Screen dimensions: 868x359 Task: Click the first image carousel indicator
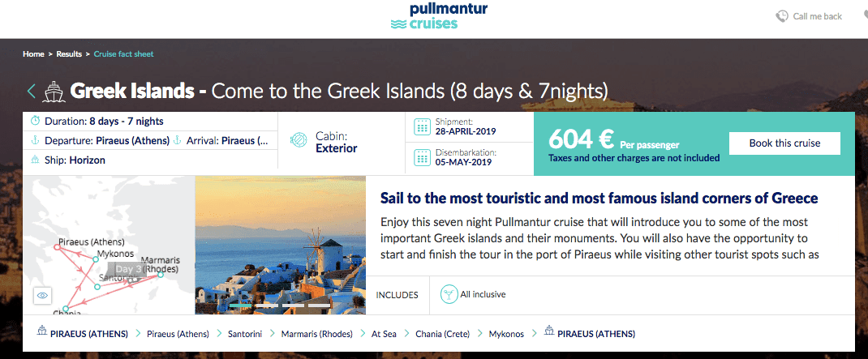(241, 306)
